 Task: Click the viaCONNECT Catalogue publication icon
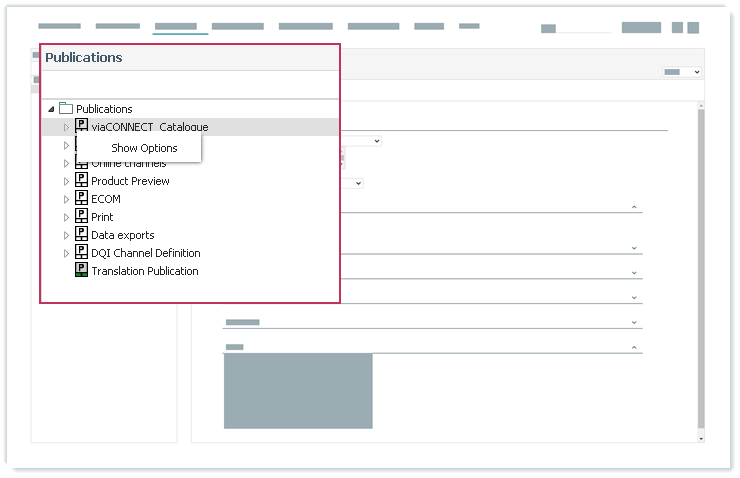point(81,127)
